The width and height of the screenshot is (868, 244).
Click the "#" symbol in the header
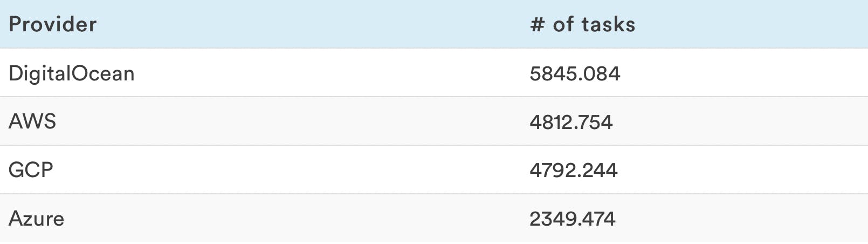(x=537, y=24)
